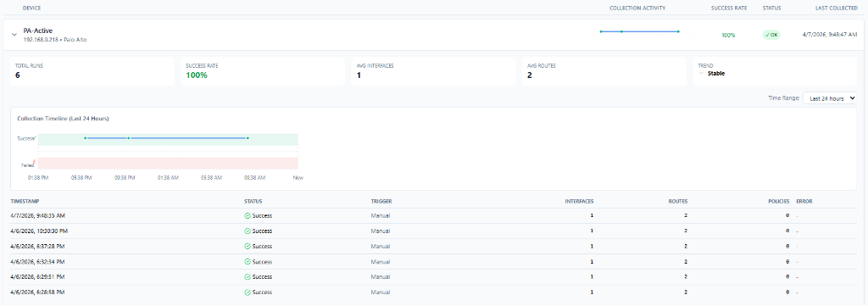Click the first timeline point near 05:38 PM
Viewport: 868px width, 306px height.
[86, 138]
